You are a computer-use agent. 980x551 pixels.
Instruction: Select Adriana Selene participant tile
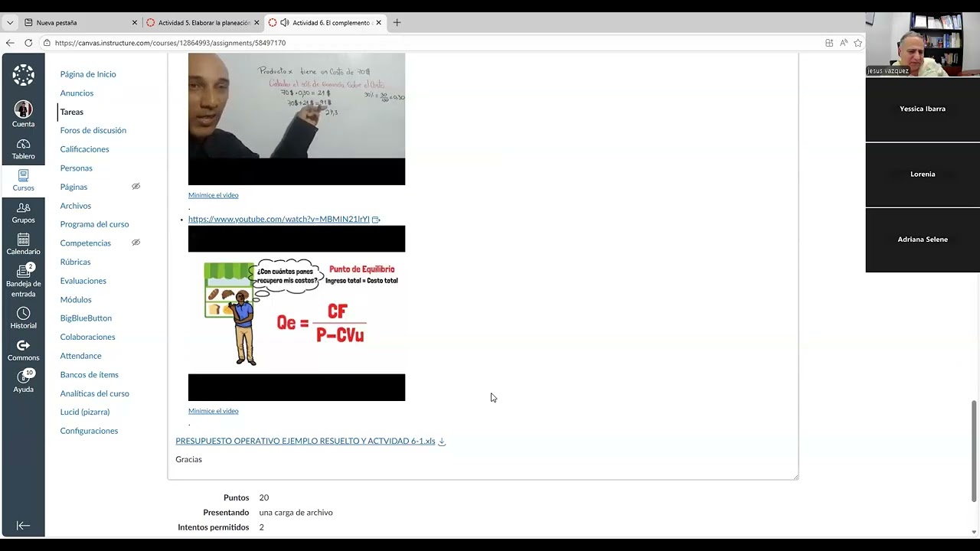[923, 240]
